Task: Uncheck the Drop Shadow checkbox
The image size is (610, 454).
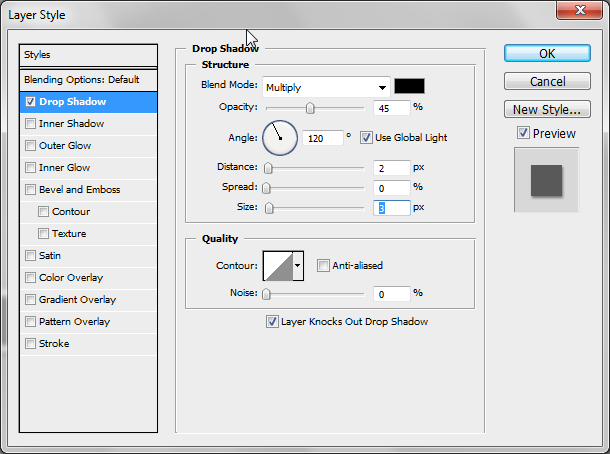Action: (x=30, y=102)
